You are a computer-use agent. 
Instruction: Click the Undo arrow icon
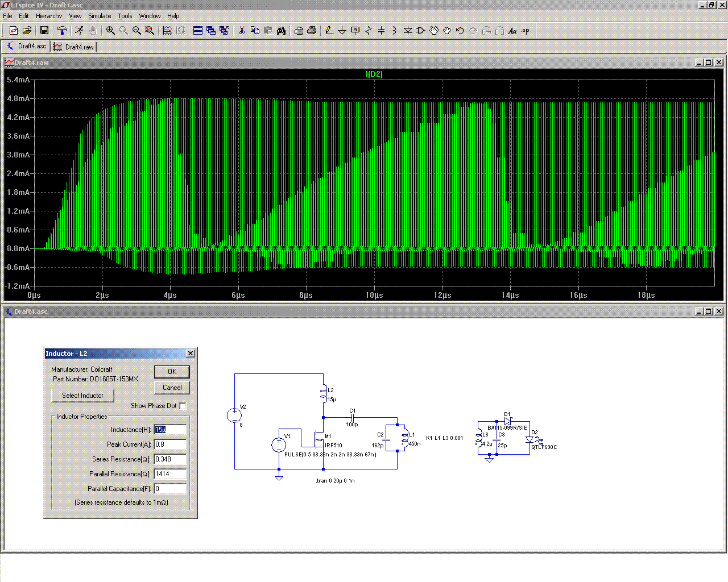(x=460, y=31)
